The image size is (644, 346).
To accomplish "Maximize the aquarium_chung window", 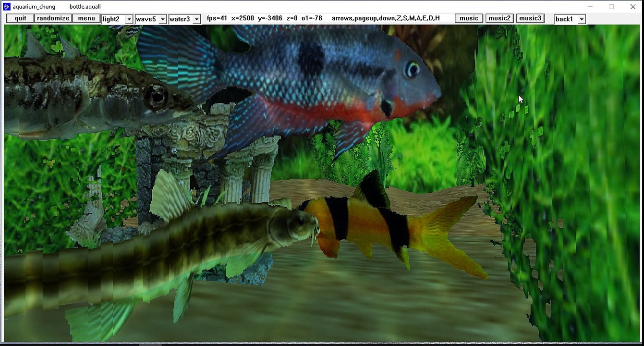I will click(x=611, y=7).
